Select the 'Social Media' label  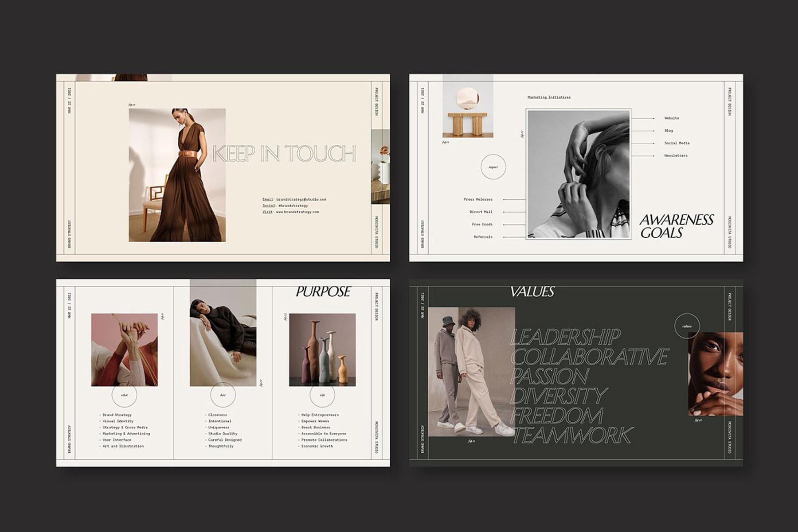(x=677, y=143)
